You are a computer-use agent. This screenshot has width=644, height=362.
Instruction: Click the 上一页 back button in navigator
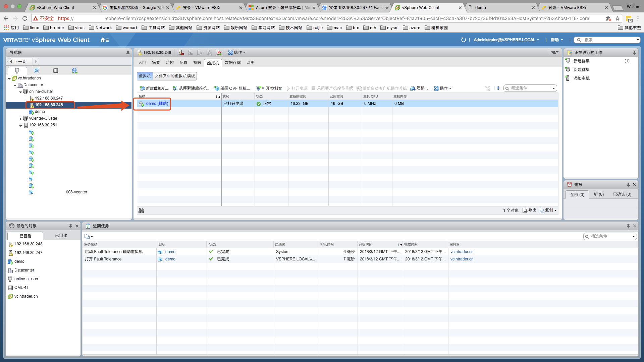pyautogui.click(x=20, y=62)
